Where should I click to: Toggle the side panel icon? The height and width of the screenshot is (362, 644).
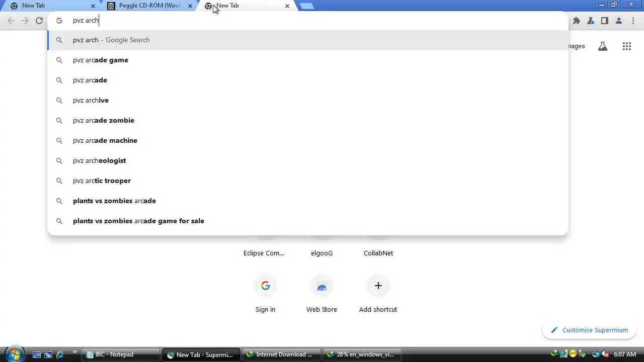tap(605, 21)
